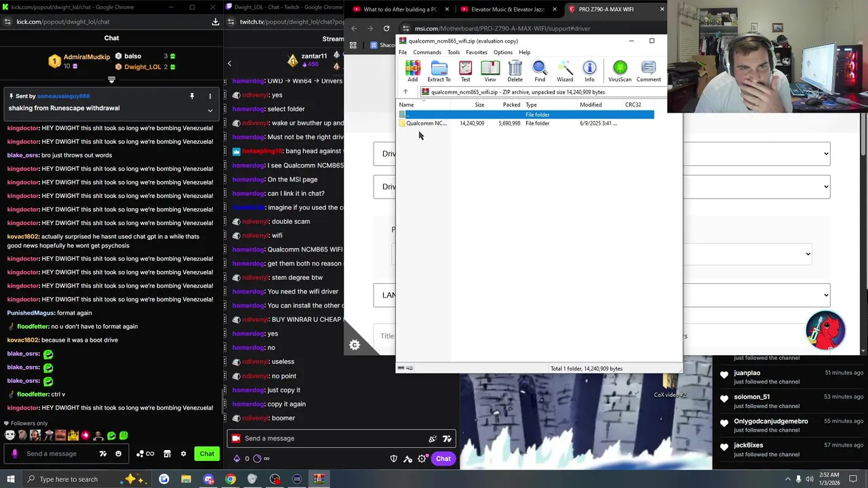Viewport: 868px width, 488px height.
Task: Click the green Kick Chat send button
Action: pos(207,453)
